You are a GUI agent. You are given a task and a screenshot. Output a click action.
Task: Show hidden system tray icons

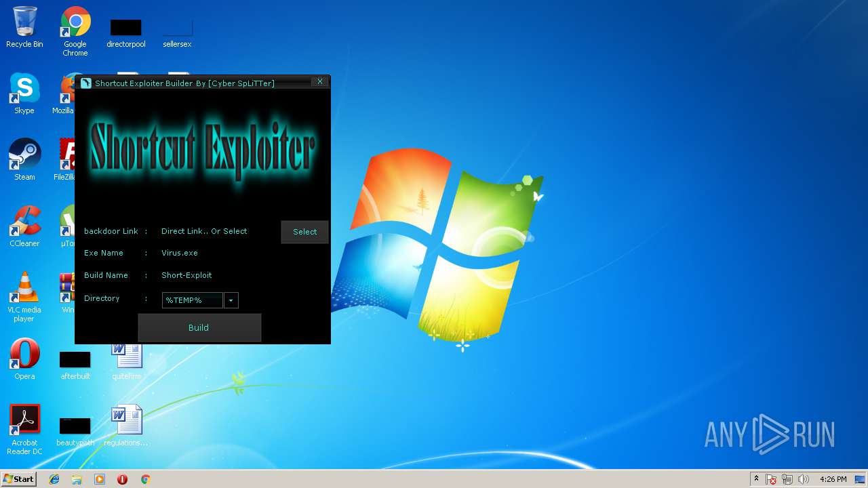click(756, 479)
